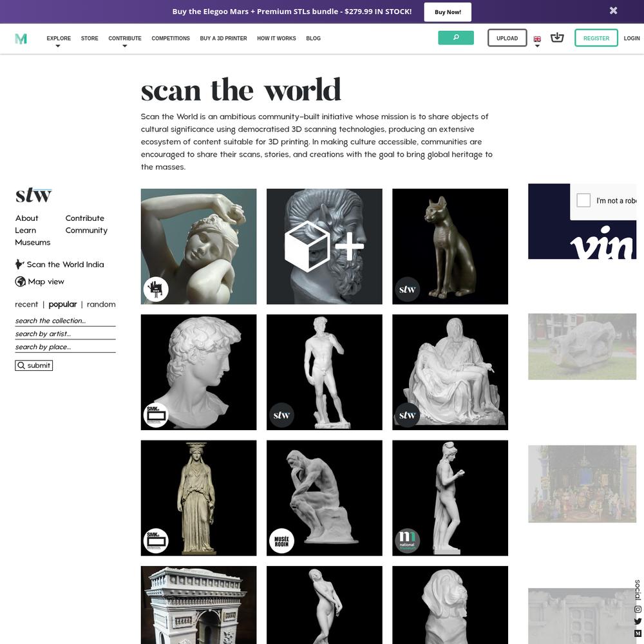
Task: Sort the collection by random
Action: [101, 305]
